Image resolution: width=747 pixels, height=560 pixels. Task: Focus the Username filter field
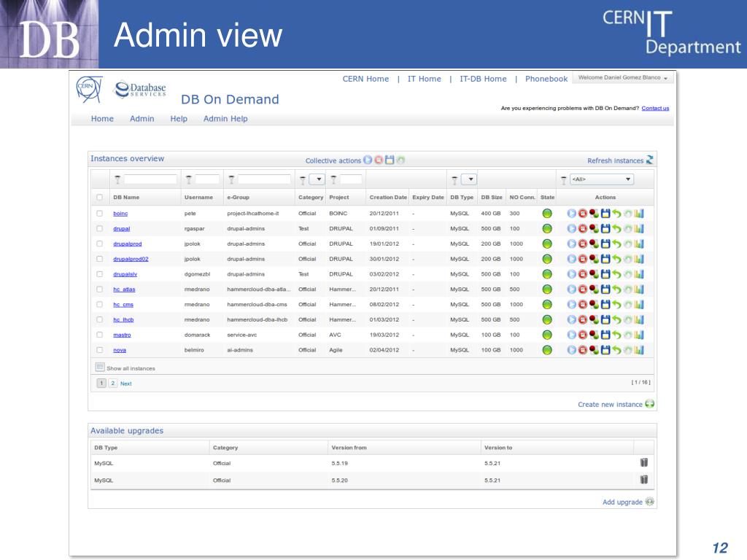(207, 179)
